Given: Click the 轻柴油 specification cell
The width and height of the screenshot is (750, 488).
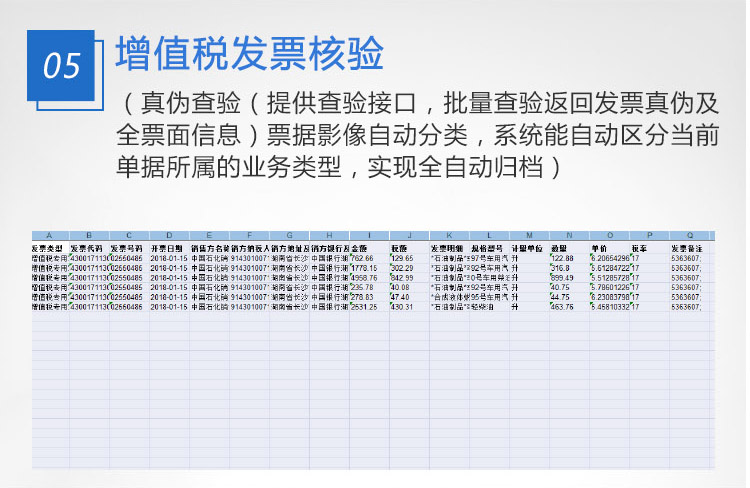Looking at the screenshot, I should [x=489, y=307].
